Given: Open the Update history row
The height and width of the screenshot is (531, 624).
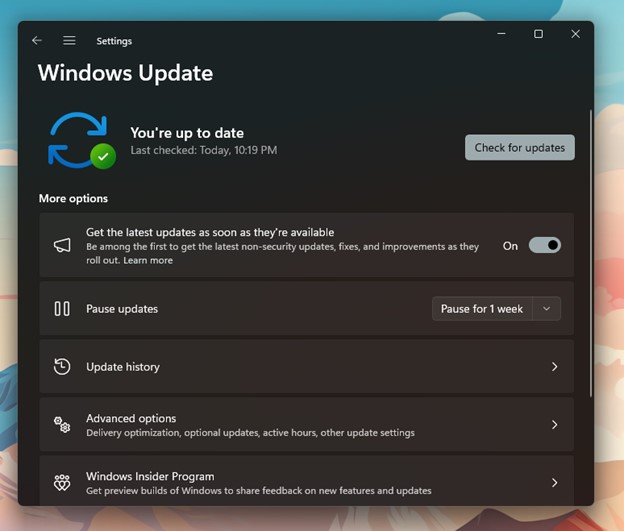Looking at the screenshot, I should coord(306,367).
